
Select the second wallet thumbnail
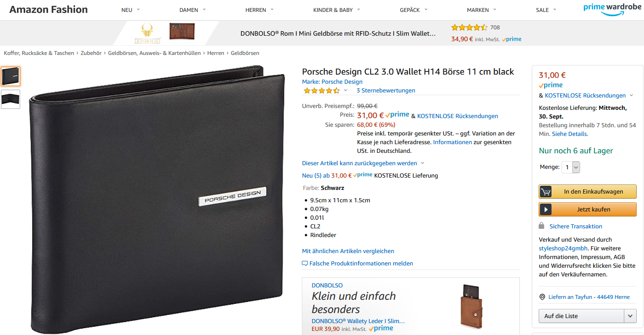(11, 99)
